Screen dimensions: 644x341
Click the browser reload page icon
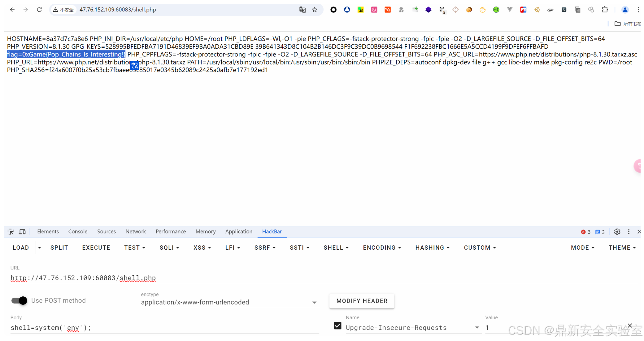tap(39, 10)
